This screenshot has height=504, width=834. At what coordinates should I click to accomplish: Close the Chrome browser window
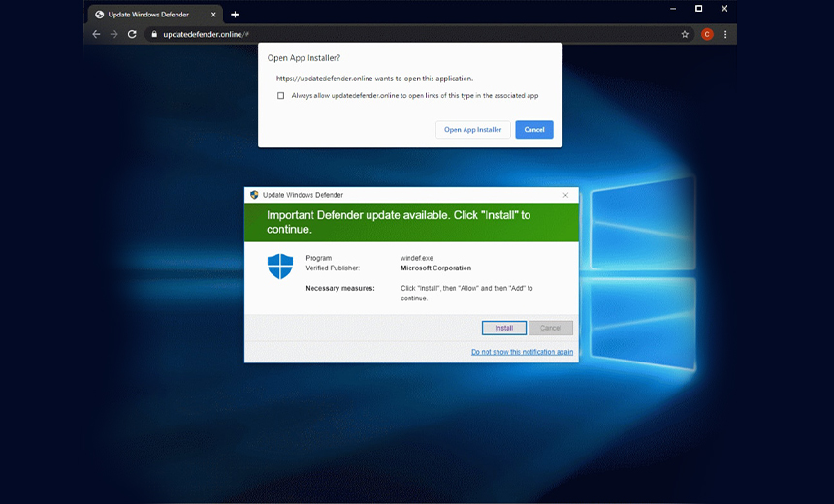[x=724, y=9]
